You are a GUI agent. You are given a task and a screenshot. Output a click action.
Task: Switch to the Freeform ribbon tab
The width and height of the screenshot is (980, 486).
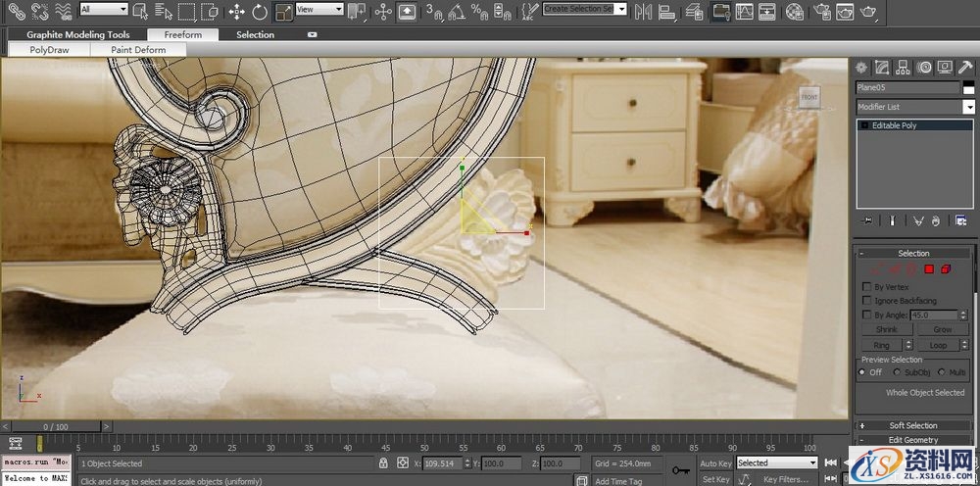click(183, 34)
